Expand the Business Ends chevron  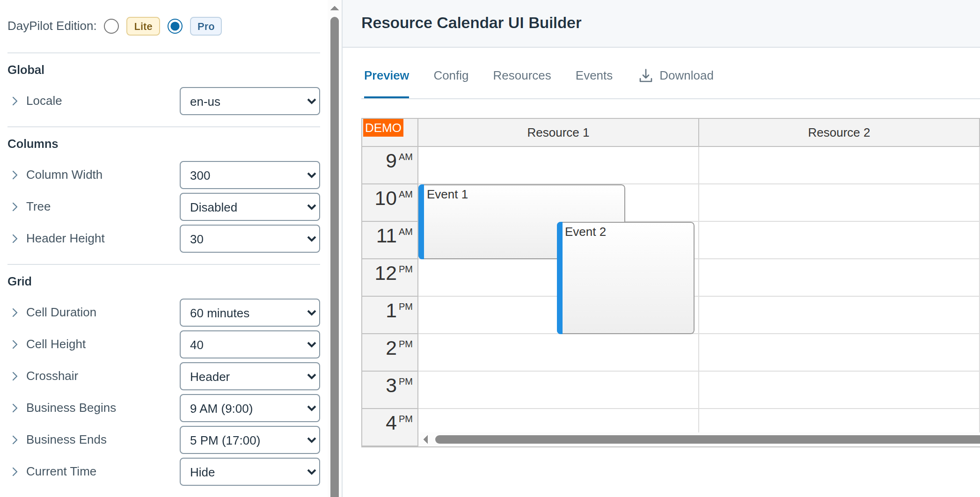15,440
